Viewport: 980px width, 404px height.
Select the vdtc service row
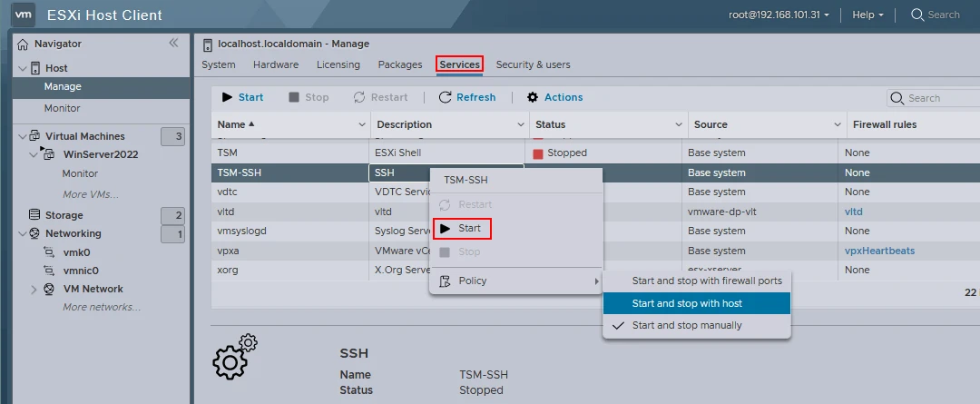click(595, 192)
